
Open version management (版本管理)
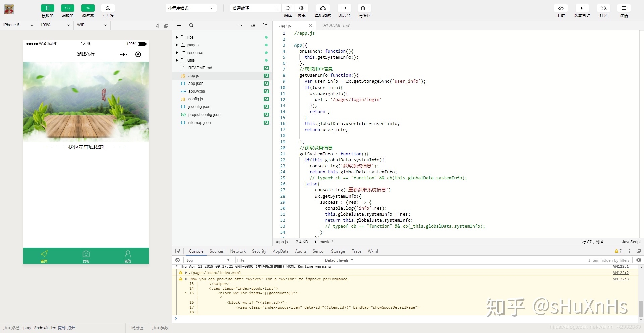[x=582, y=8]
